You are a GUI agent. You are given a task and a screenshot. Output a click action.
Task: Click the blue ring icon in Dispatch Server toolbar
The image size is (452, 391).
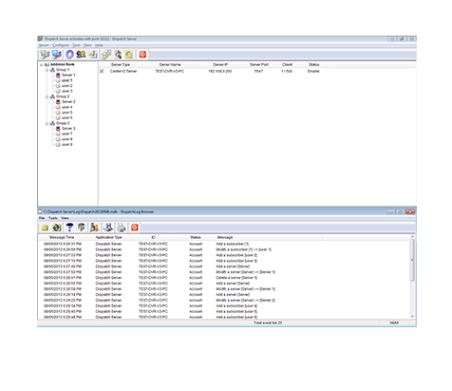coord(69,54)
